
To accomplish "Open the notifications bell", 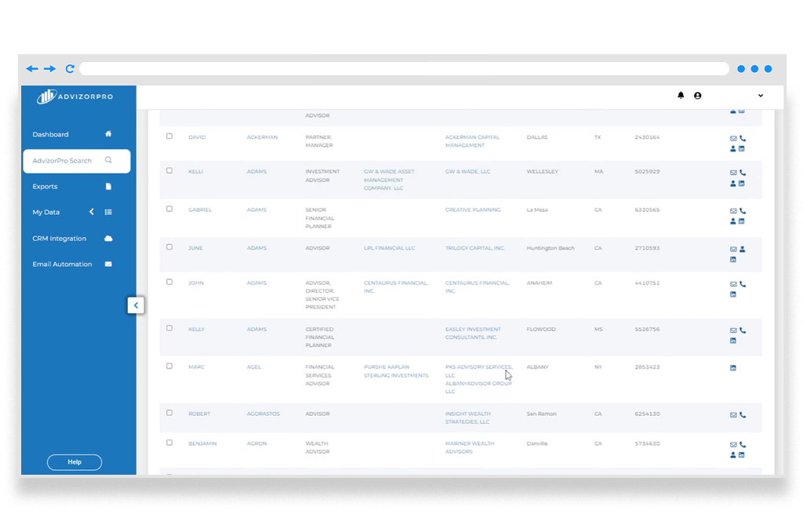I will (x=681, y=95).
